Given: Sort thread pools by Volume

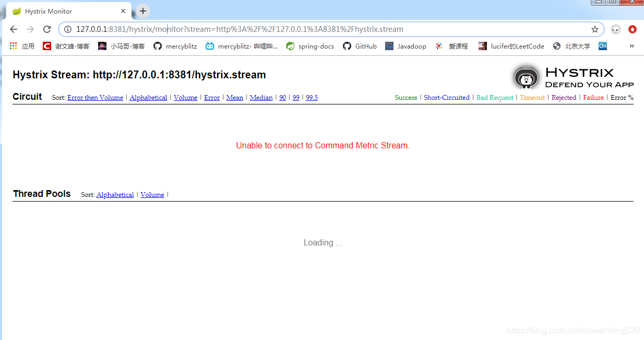Looking at the screenshot, I should (x=152, y=195).
